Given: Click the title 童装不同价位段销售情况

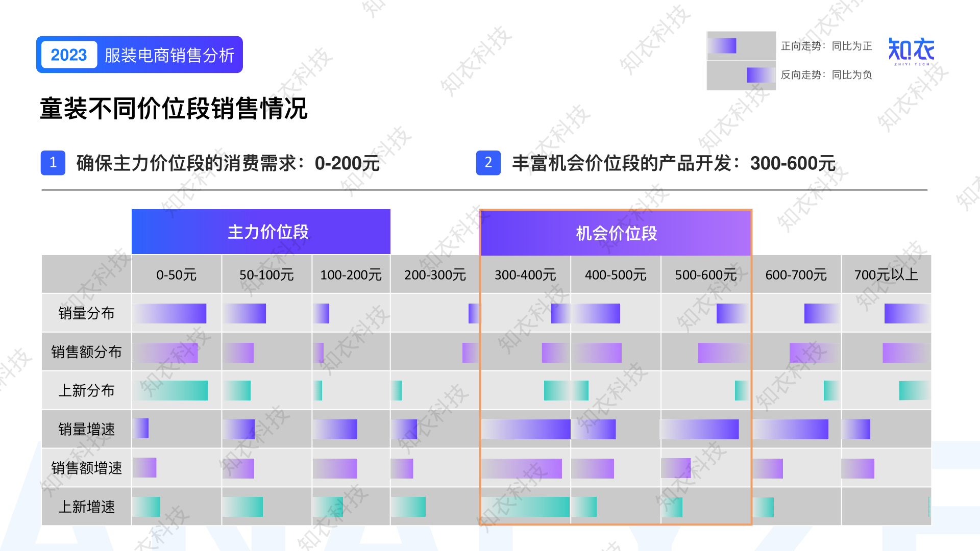Looking at the screenshot, I should coord(174,109).
